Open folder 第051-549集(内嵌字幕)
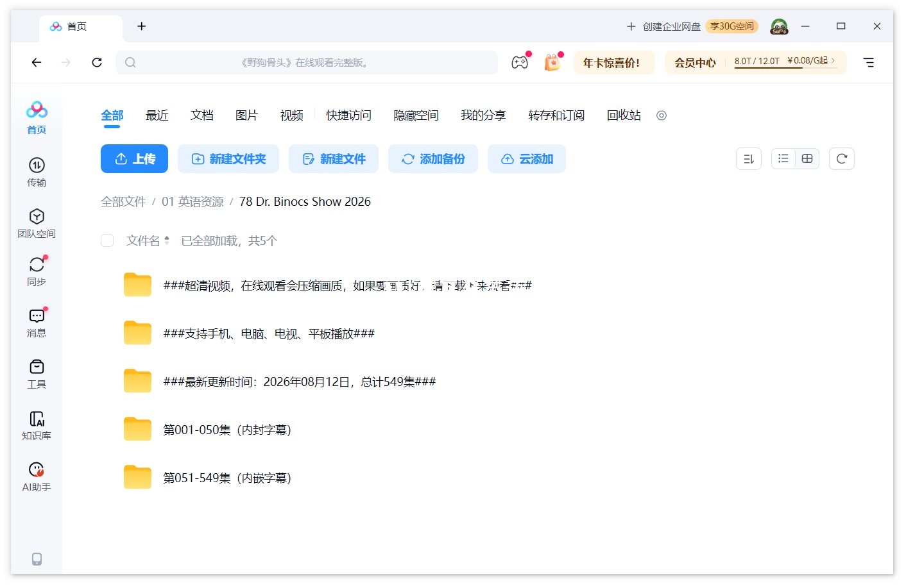This screenshot has width=906, height=588. click(227, 478)
